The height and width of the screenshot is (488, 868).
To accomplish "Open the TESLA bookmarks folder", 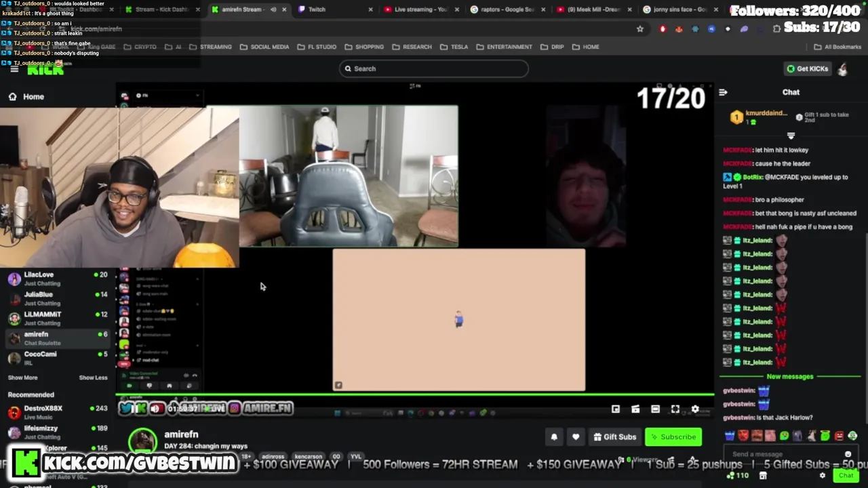I will click(454, 47).
